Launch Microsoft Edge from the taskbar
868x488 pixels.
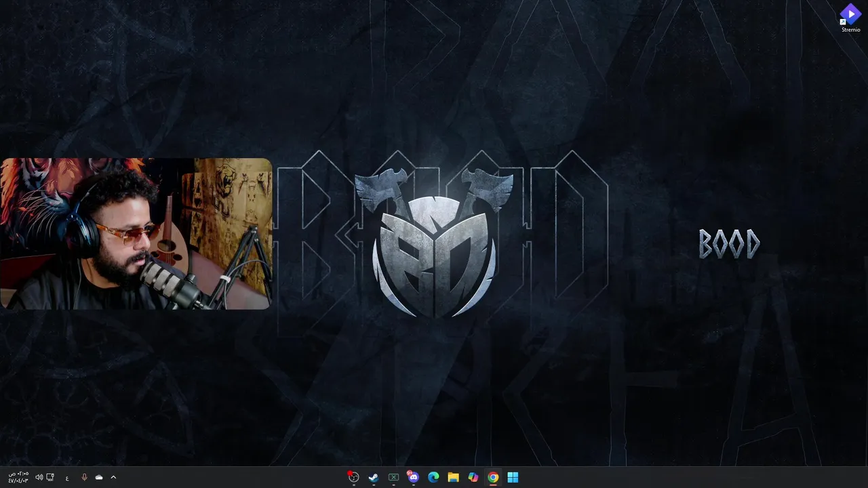pyautogui.click(x=433, y=477)
